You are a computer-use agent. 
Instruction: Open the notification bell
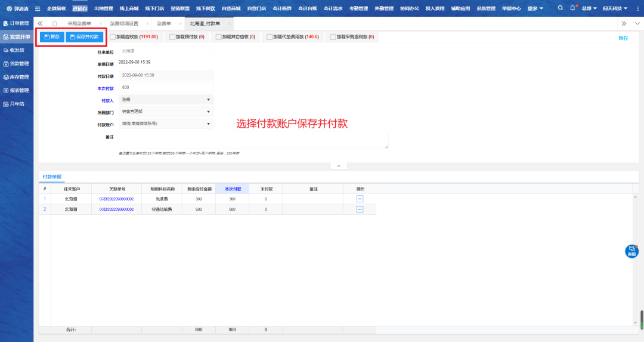point(572,8)
